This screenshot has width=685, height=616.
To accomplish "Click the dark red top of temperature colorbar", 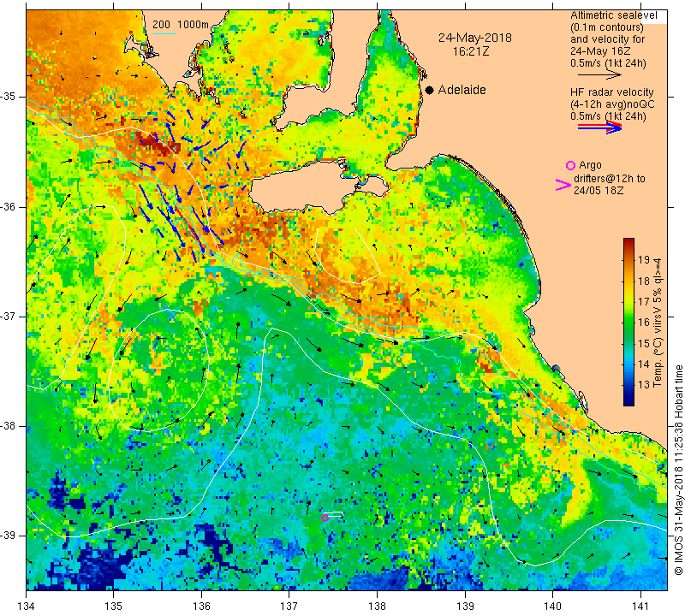I will [628, 242].
